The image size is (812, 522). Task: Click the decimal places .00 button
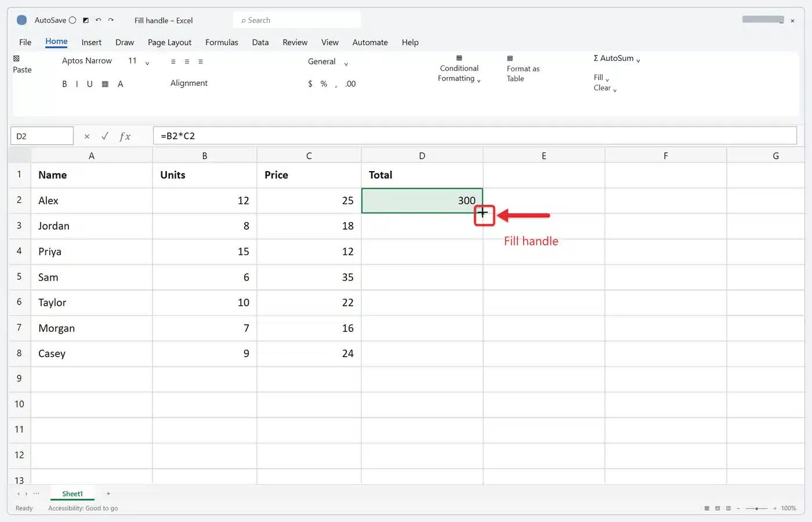click(350, 84)
